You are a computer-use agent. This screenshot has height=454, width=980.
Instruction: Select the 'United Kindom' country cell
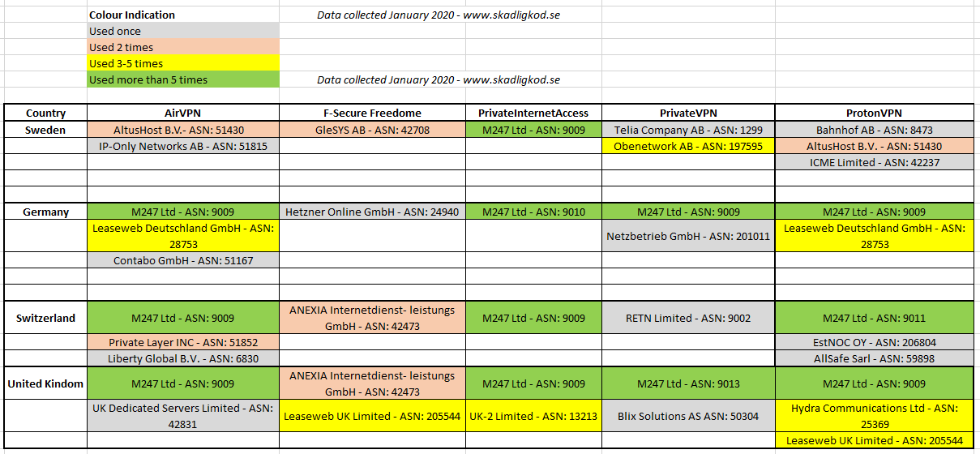45,383
